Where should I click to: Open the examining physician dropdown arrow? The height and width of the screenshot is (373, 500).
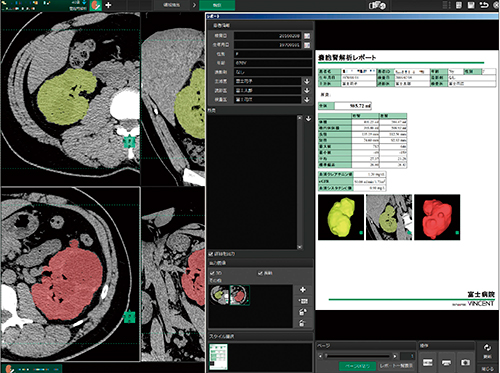click(307, 99)
